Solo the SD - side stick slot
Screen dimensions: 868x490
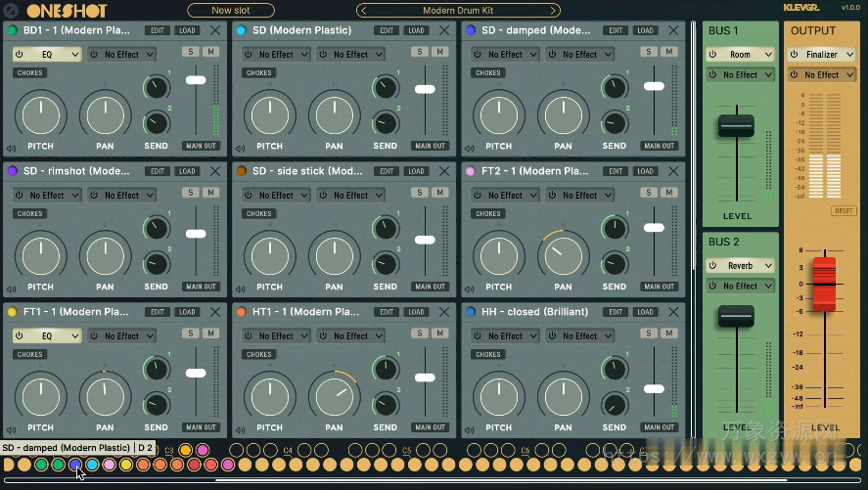click(419, 192)
